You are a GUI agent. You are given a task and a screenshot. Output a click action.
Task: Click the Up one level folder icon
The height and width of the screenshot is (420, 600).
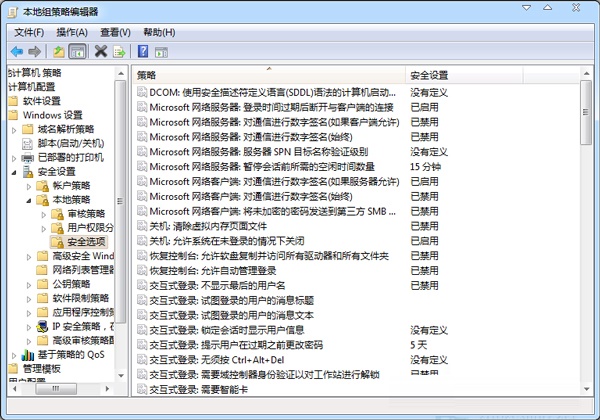[59, 51]
